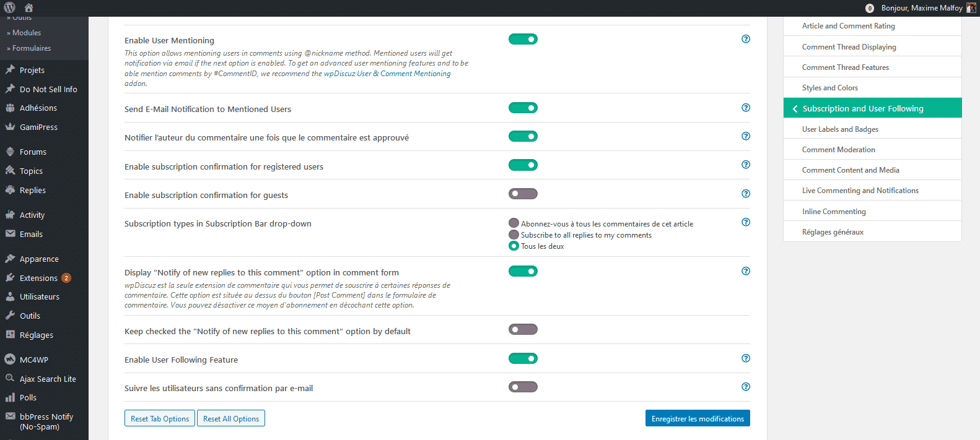Open help icon for Notifier l'auteur option
This screenshot has width=980, height=440.
746,136
